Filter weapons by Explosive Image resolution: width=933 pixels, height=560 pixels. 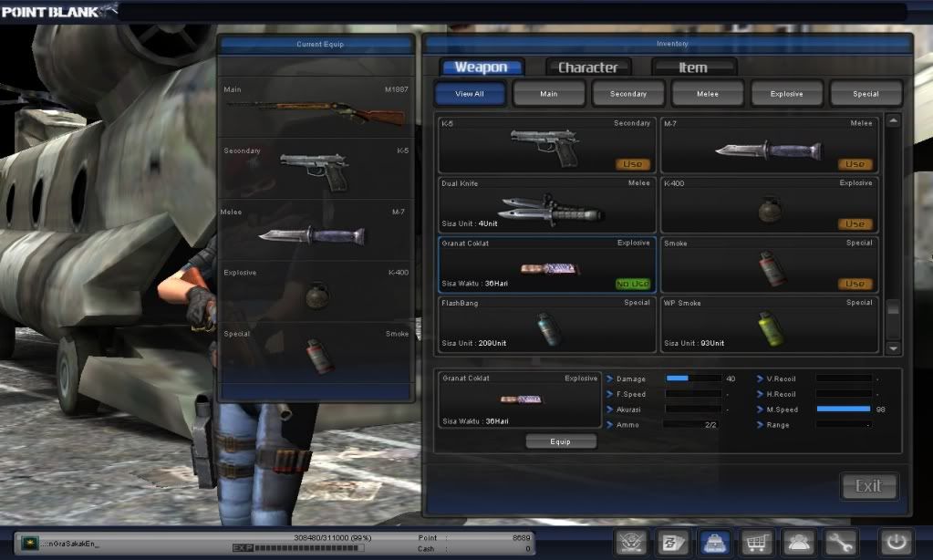[787, 94]
